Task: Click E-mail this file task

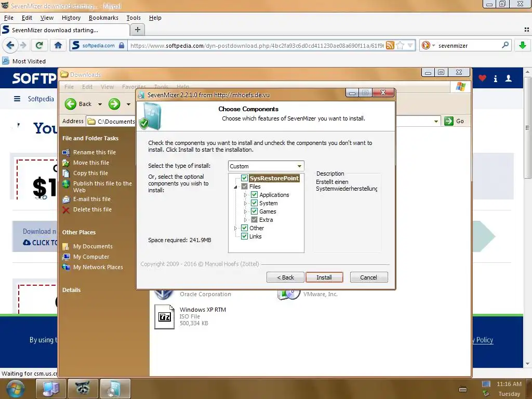Action: point(87,199)
